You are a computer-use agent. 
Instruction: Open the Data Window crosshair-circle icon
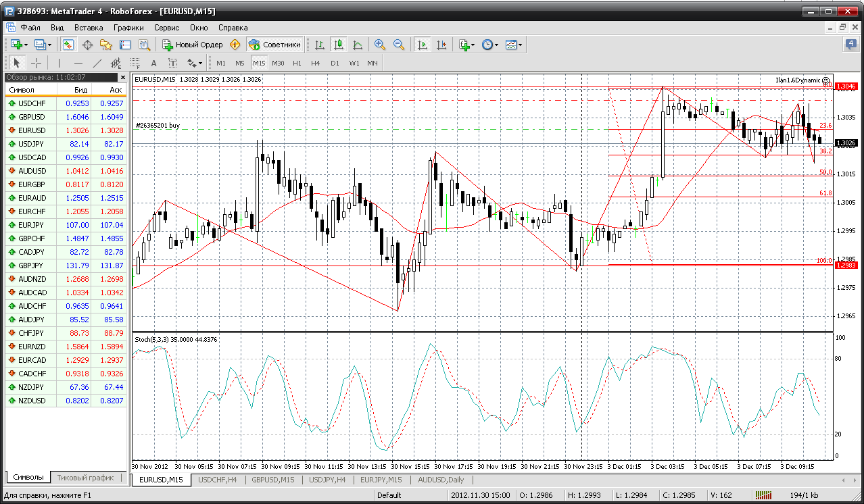(x=87, y=45)
